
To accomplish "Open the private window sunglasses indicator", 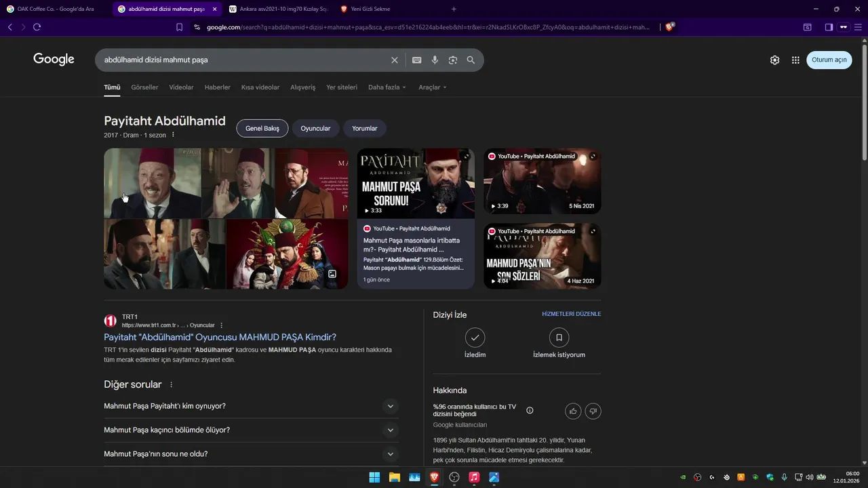I will point(844,27).
